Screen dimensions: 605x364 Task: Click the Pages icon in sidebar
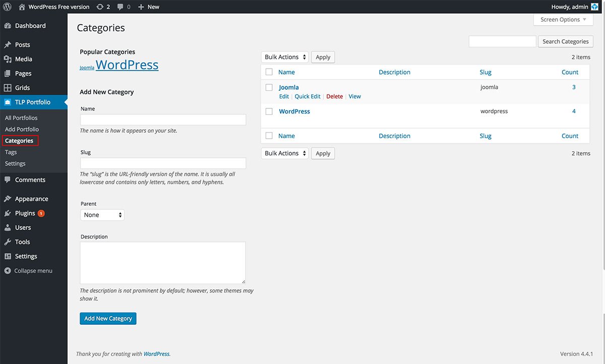pyautogui.click(x=8, y=74)
